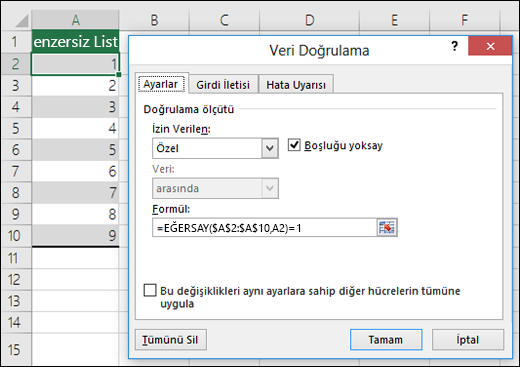The image size is (520, 367).
Task: Toggle the Boşluğu yoksay checkbox
Action: point(294,145)
